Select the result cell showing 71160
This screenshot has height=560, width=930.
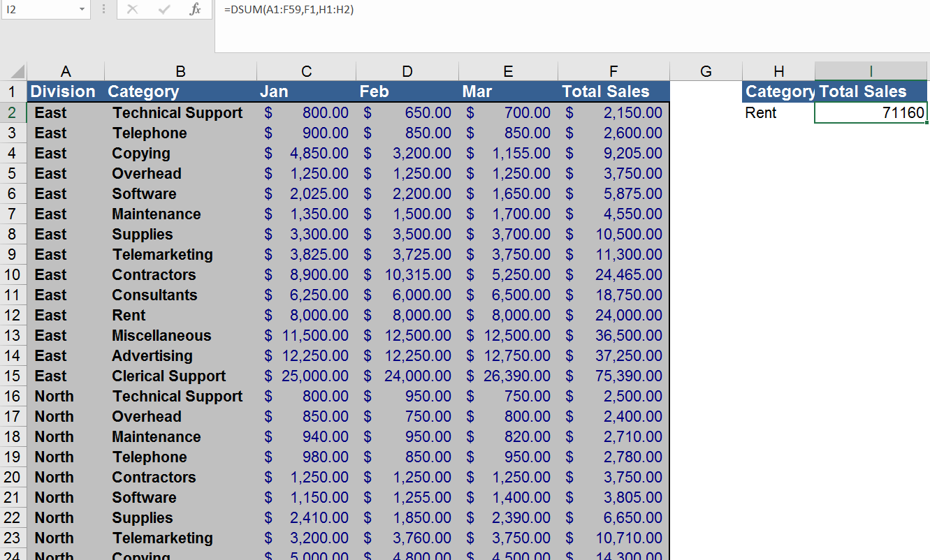tap(871, 113)
